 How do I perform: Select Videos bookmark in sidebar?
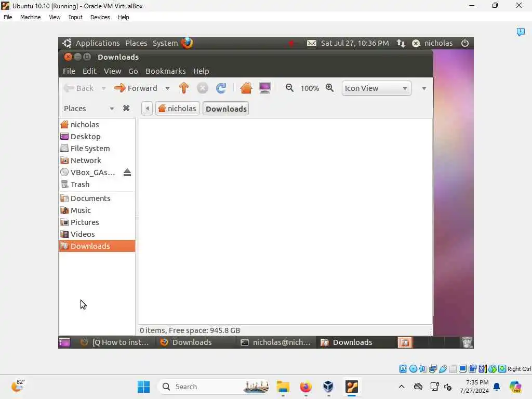pyautogui.click(x=97, y=234)
